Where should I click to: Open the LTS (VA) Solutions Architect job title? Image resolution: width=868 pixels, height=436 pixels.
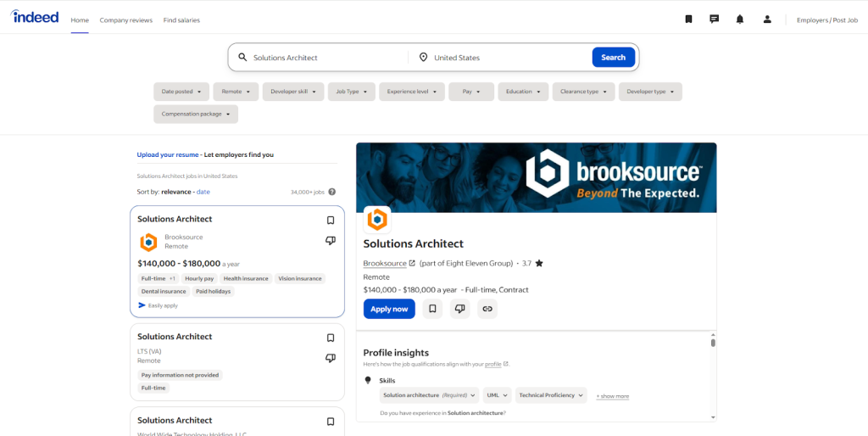click(175, 336)
